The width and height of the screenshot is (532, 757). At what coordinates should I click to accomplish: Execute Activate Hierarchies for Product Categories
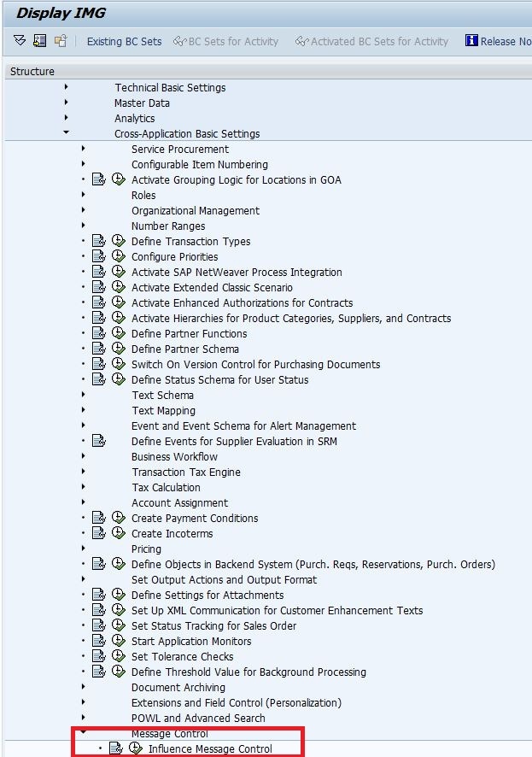click(x=119, y=318)
